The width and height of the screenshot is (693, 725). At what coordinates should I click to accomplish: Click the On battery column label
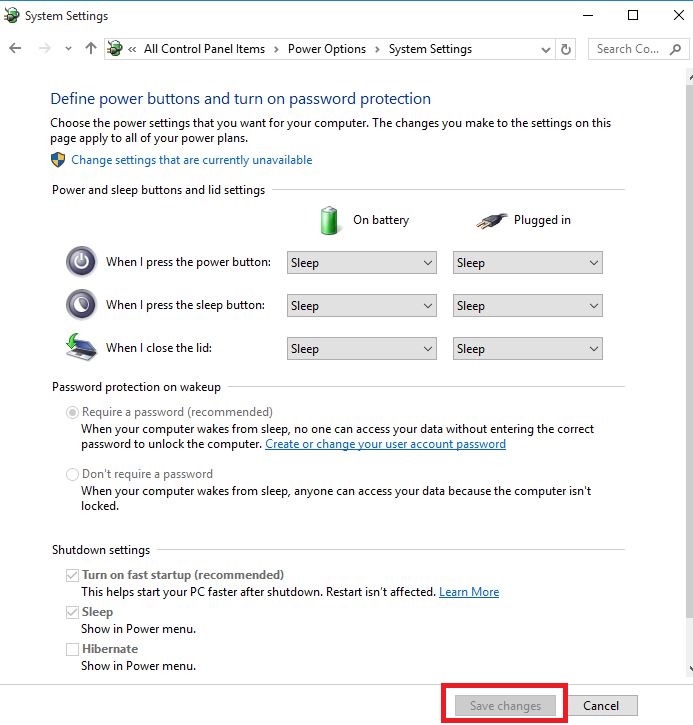[x=381, y=220]
